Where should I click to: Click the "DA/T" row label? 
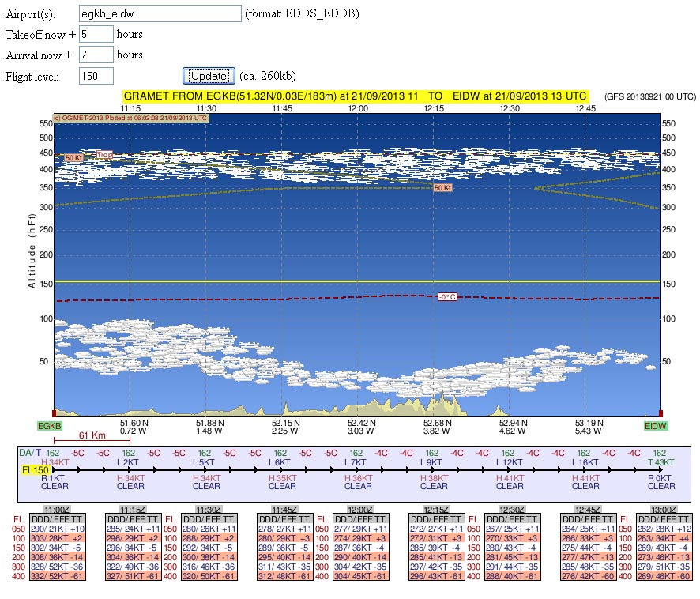pos(30,453)
